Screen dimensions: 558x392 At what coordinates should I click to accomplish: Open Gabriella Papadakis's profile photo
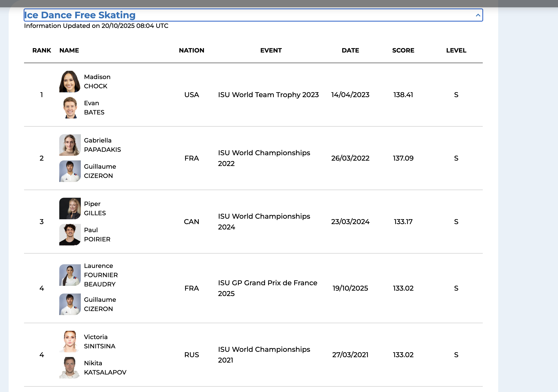coord(70,145)
